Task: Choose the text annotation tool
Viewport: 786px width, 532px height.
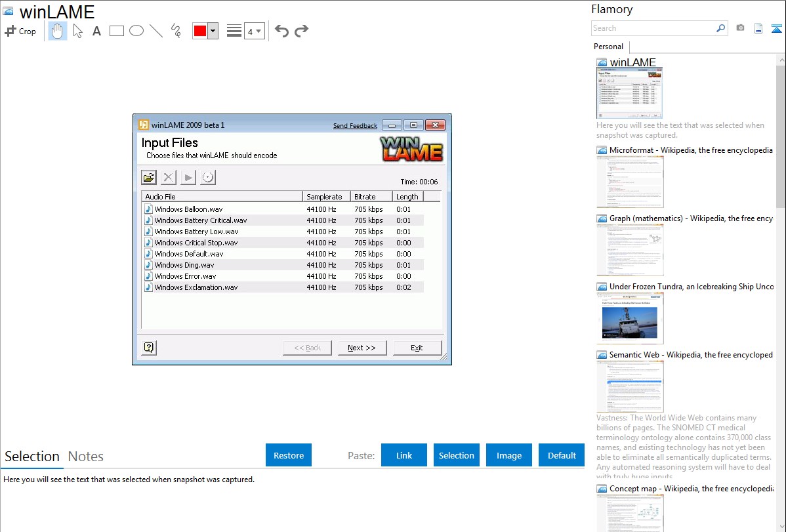Action: pos(96,31)
